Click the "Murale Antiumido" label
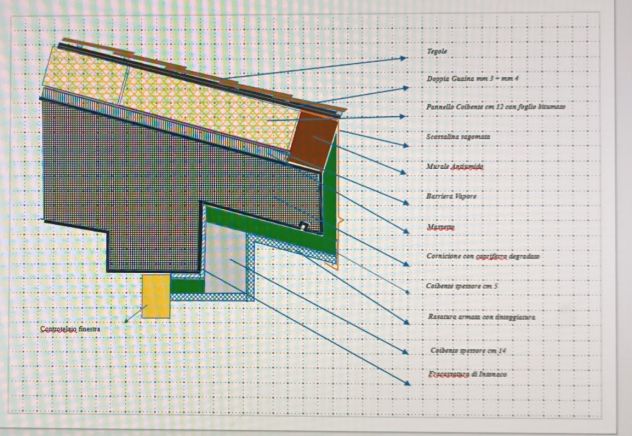 coord(455,166)
